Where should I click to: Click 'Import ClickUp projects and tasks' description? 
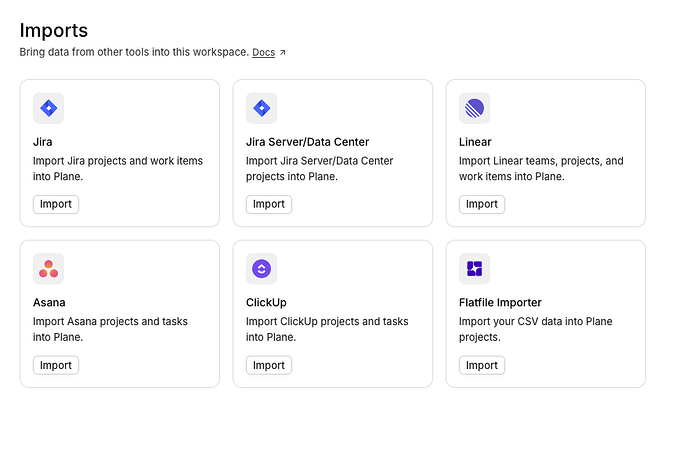pyautogui.click(x=327, y=330)
